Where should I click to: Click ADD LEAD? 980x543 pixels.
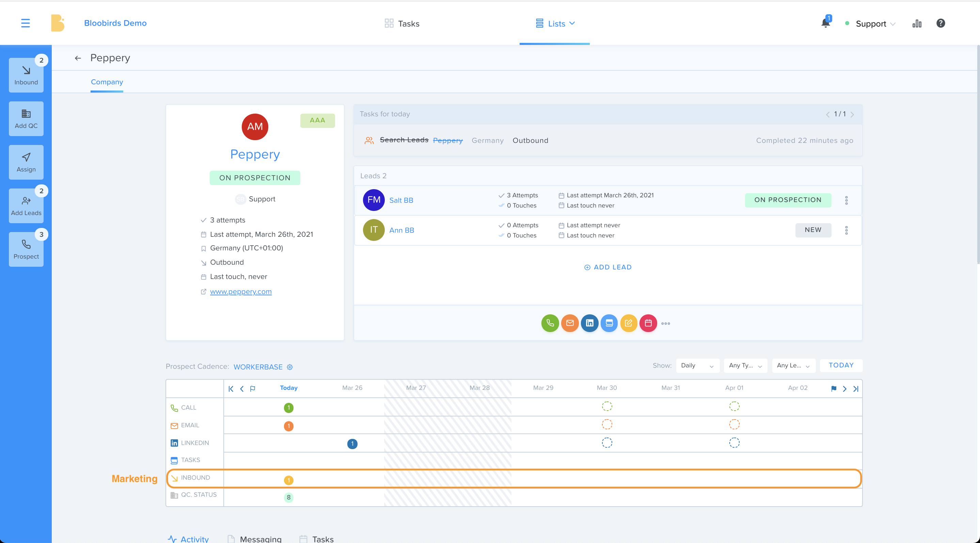[x=608, y=267]
